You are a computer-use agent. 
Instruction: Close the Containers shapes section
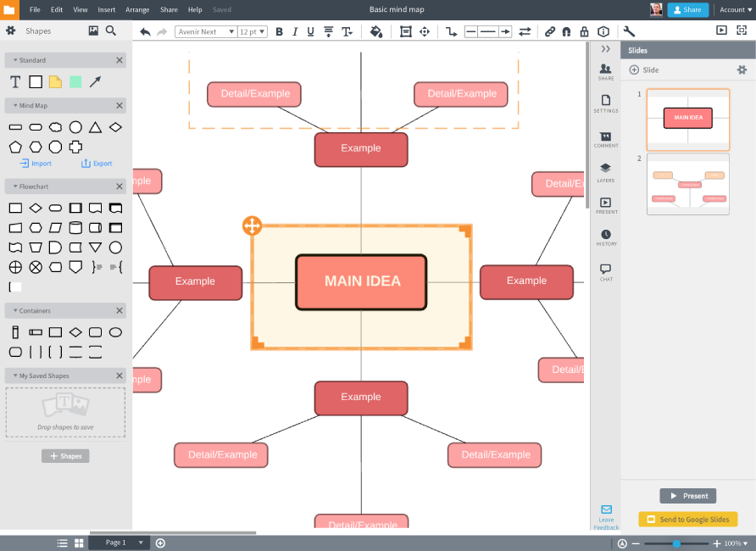click(119, 310)
